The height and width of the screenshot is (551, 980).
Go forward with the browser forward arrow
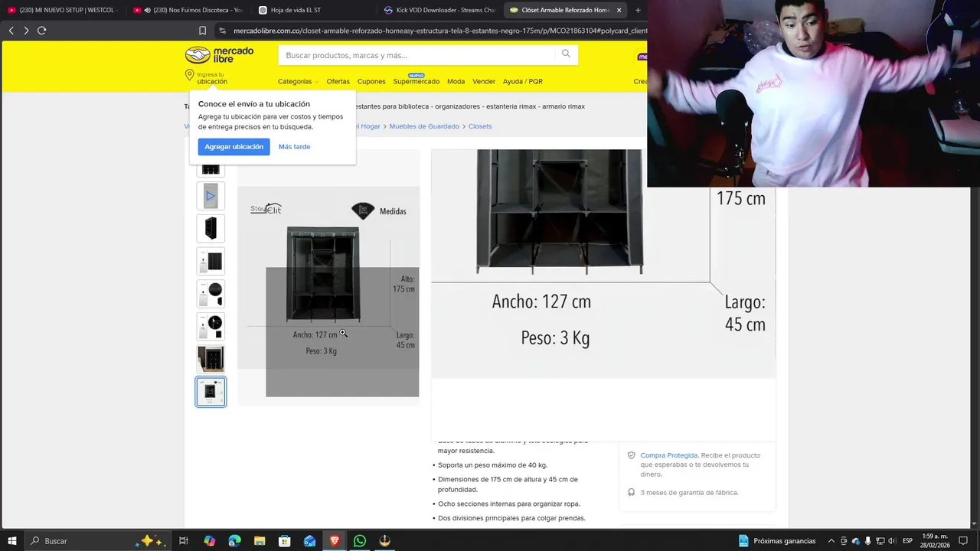click(x=26, y=31)
